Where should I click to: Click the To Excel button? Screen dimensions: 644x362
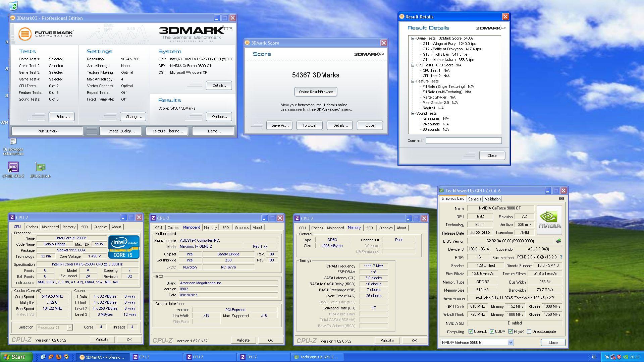coord(309,125)
